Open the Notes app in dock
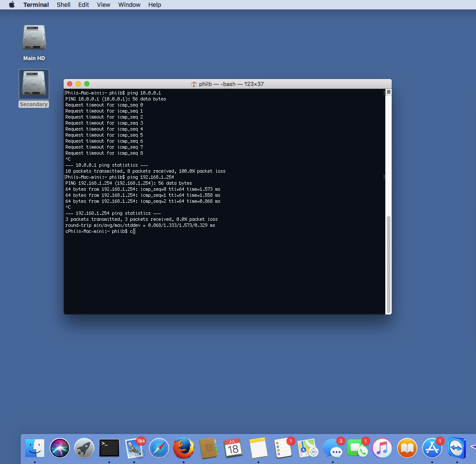Viewport: 476px width, 464px height. click(258, 449)
